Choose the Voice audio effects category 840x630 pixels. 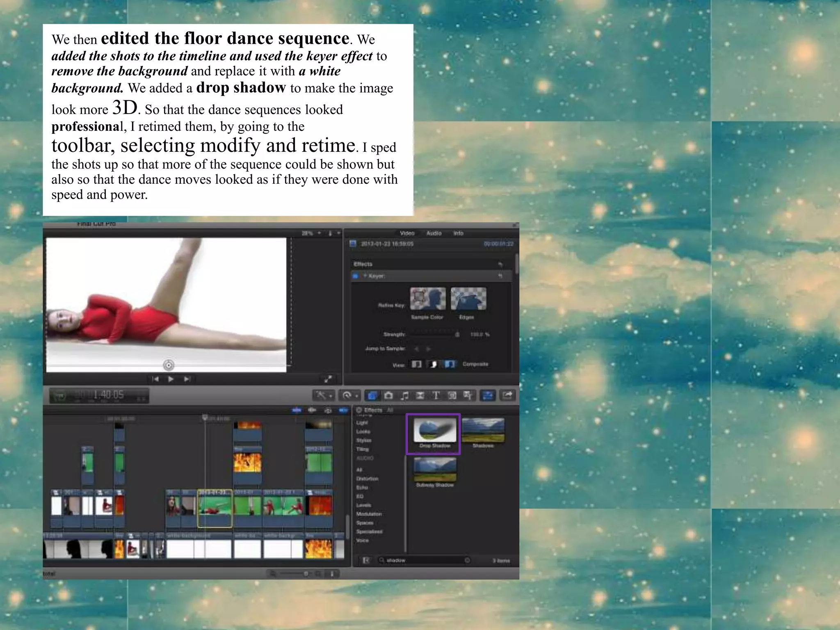(x=362, y=541)
